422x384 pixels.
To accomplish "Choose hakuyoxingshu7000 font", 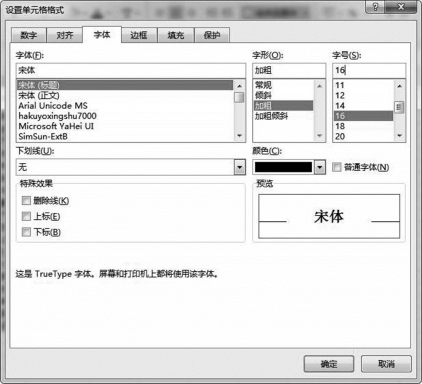I will coord(125,116).
